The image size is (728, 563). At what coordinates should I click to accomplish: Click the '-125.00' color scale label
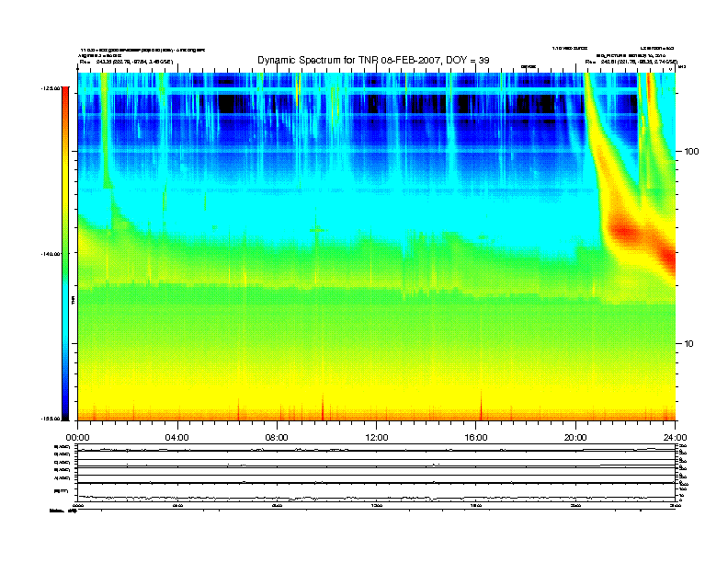pos(51,88)
